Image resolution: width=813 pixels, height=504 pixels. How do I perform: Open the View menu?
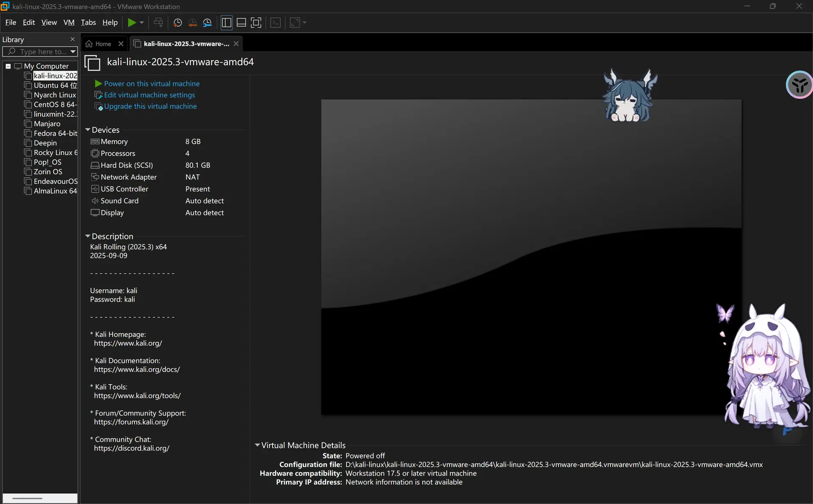tap(49, 22)
